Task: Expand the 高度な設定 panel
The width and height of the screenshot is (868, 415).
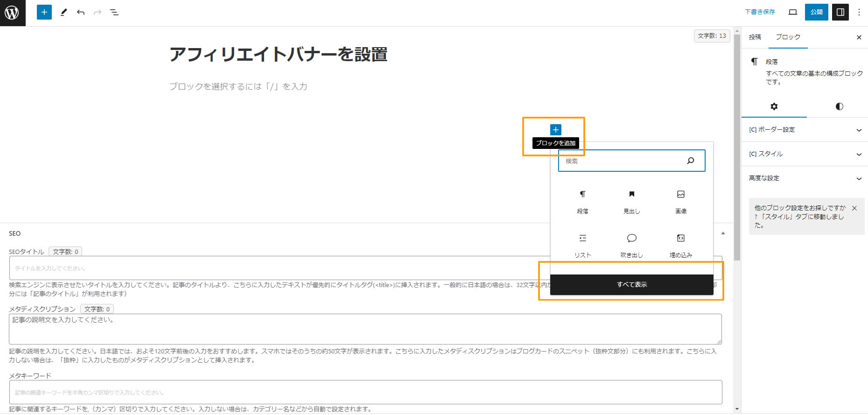Action: pyautogui.click(x=805, y=178)
